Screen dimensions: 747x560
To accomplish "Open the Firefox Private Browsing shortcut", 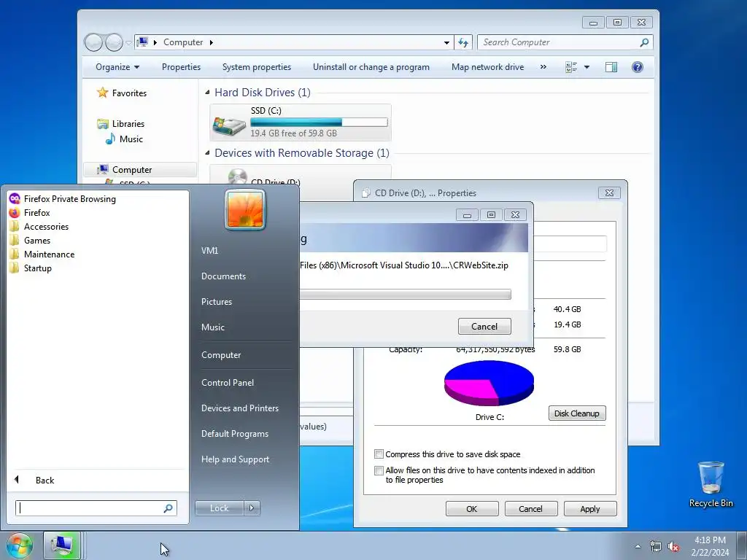I will click(x=63, y=199).
